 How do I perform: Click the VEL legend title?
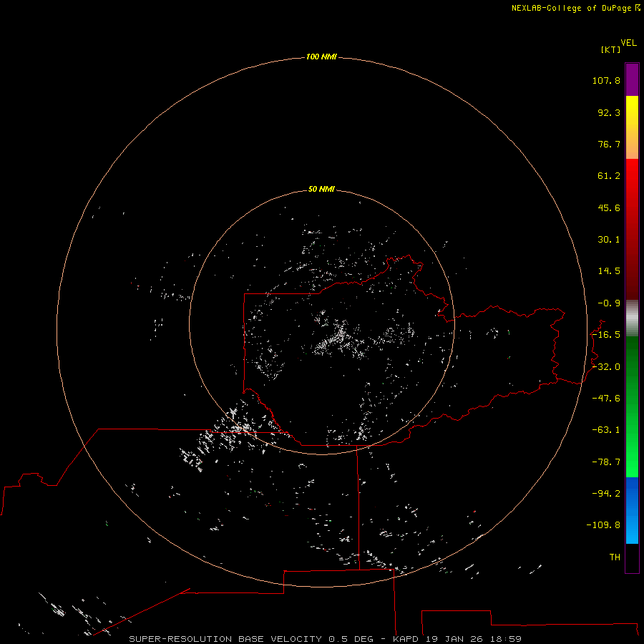[x=628, y=43]
